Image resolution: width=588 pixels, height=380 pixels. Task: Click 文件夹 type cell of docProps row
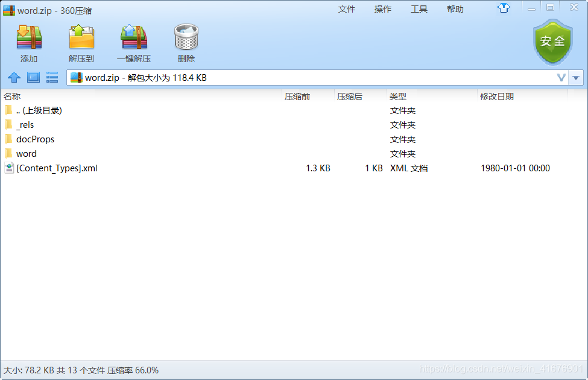coord(403,139)
